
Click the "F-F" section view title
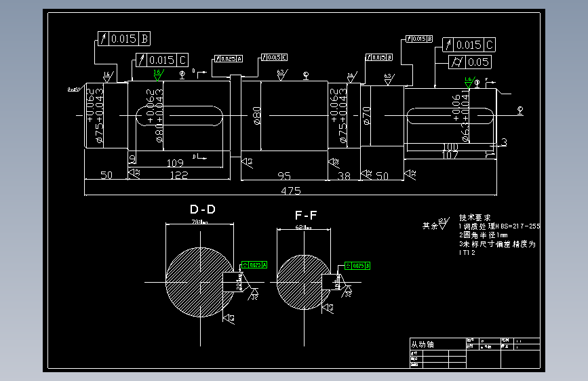coord(306,216)
